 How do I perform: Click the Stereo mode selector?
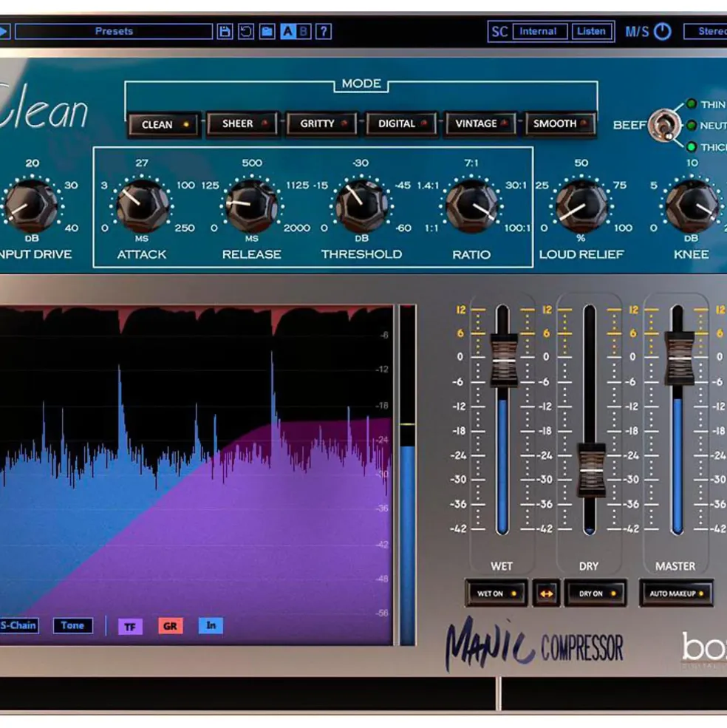tap(706, 32)
